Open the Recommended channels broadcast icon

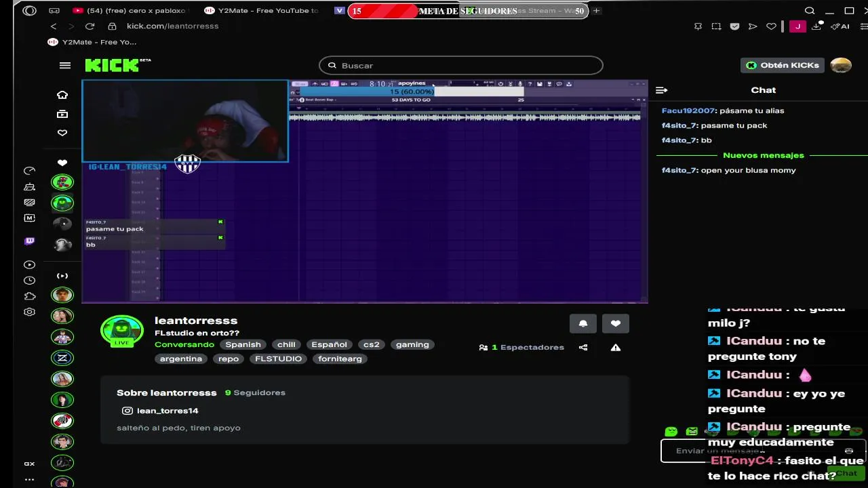(62, 276)
